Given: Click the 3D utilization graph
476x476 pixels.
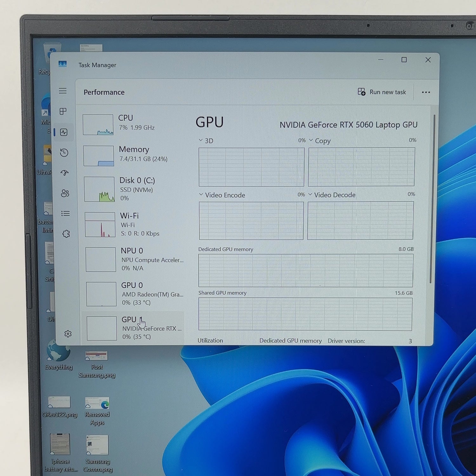Looking at the screenshot, I should point(251,167).
